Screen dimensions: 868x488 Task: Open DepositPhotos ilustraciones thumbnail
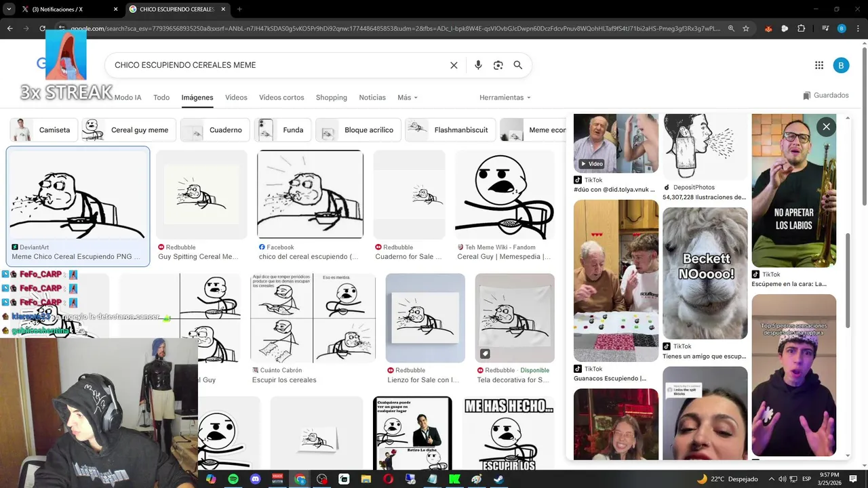(705, 147)
